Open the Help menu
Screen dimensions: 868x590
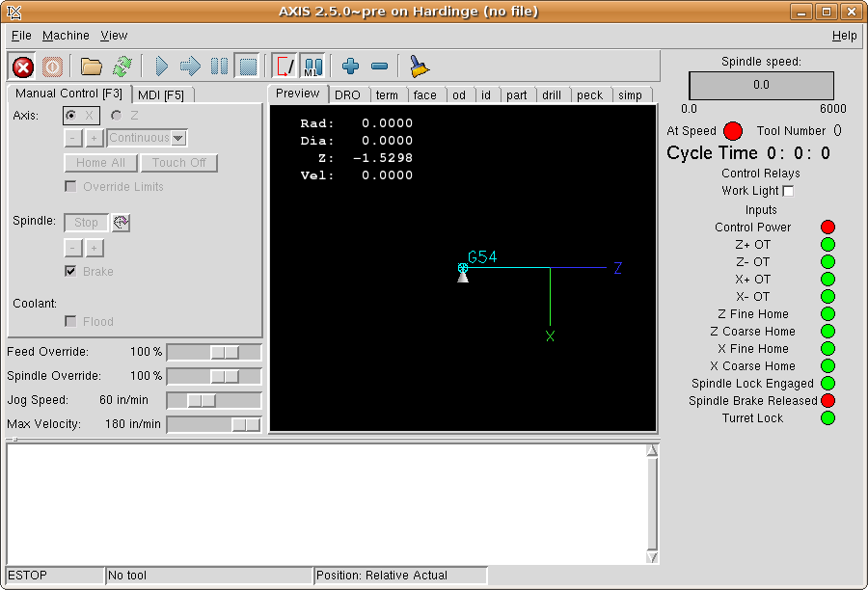[x=844, y=36]
